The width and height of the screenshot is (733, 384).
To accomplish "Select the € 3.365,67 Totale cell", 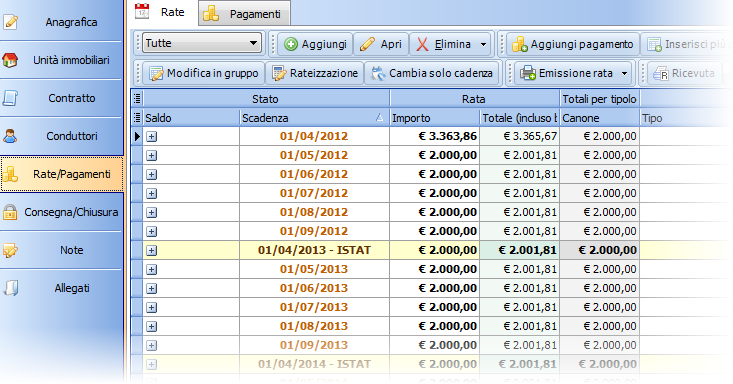I will 519,136.
